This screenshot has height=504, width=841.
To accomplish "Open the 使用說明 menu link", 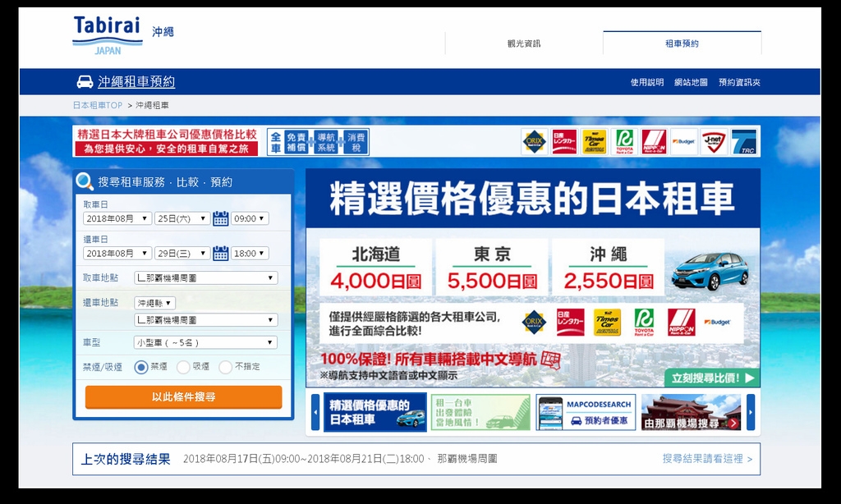I will click(647, 82).
